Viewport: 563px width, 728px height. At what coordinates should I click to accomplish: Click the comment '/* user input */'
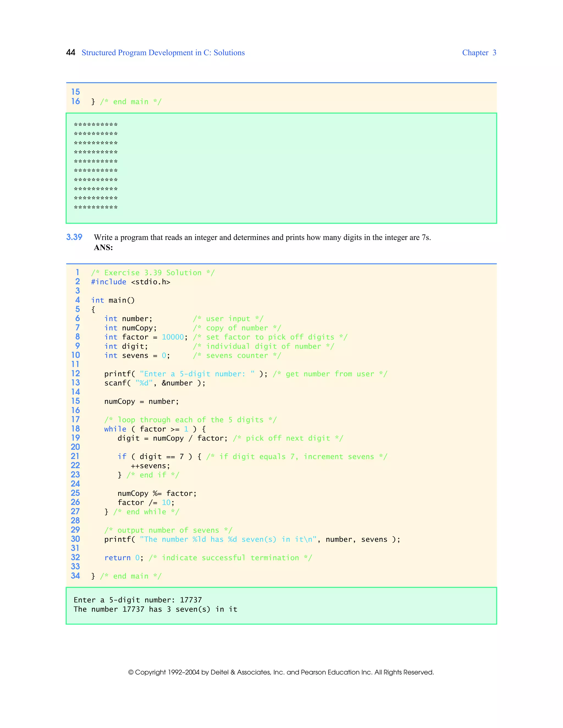click(x=228, y=319)
